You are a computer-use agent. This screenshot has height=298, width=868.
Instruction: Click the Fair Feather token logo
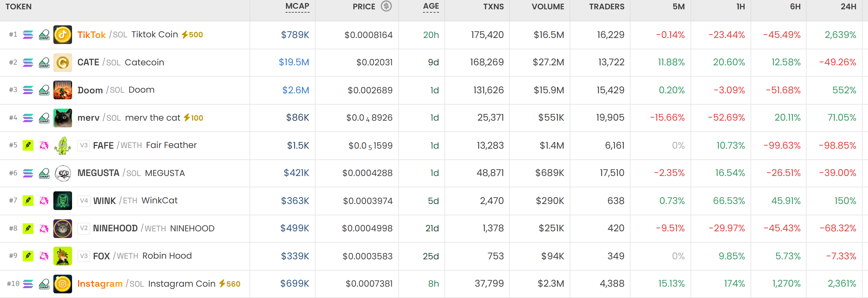click(x=63, y=145)
